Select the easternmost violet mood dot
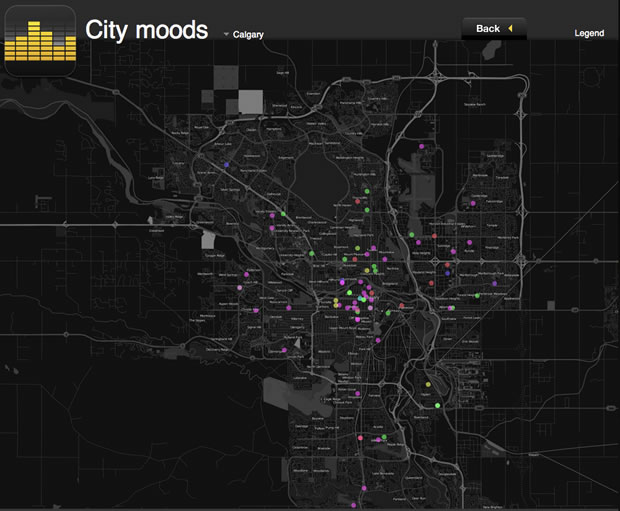Screen dimensions: 620x511 tap(494, 284)
